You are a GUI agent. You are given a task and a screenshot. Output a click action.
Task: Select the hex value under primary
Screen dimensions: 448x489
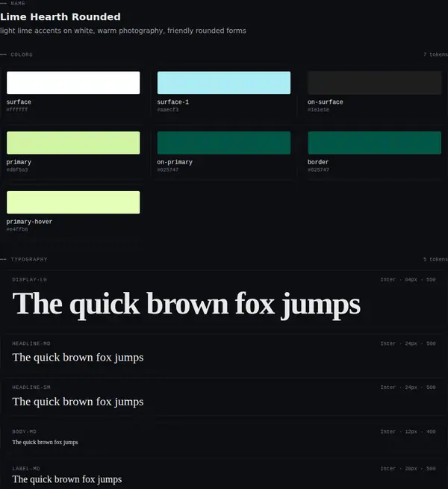[x=17, y=170]
